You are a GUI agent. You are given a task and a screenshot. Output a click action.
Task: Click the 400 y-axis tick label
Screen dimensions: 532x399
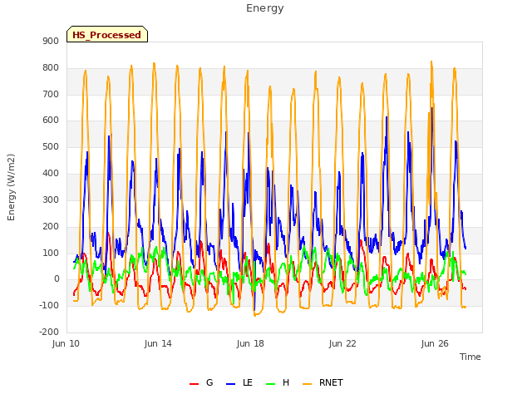tap(51, 174)
